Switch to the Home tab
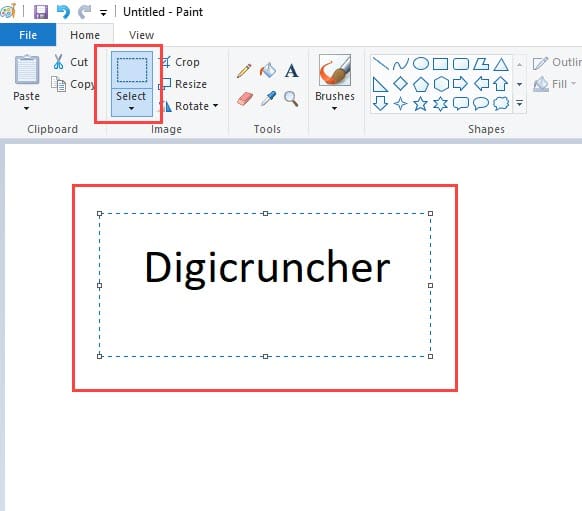 tap(85, 35)
